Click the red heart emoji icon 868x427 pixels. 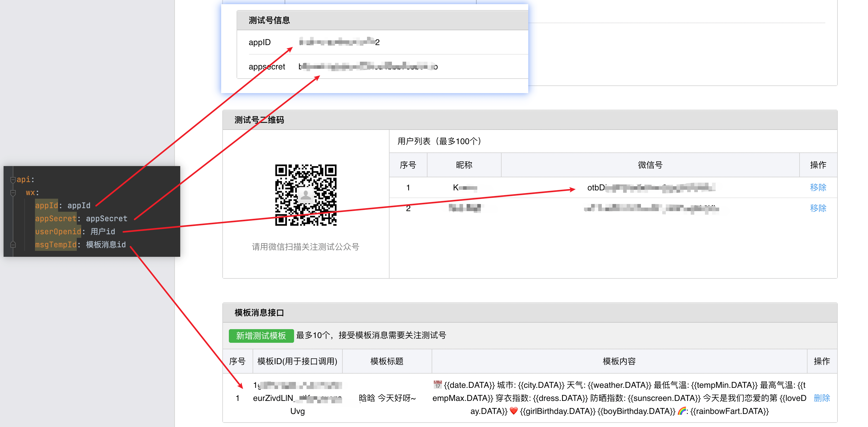[x=513, y=411]
